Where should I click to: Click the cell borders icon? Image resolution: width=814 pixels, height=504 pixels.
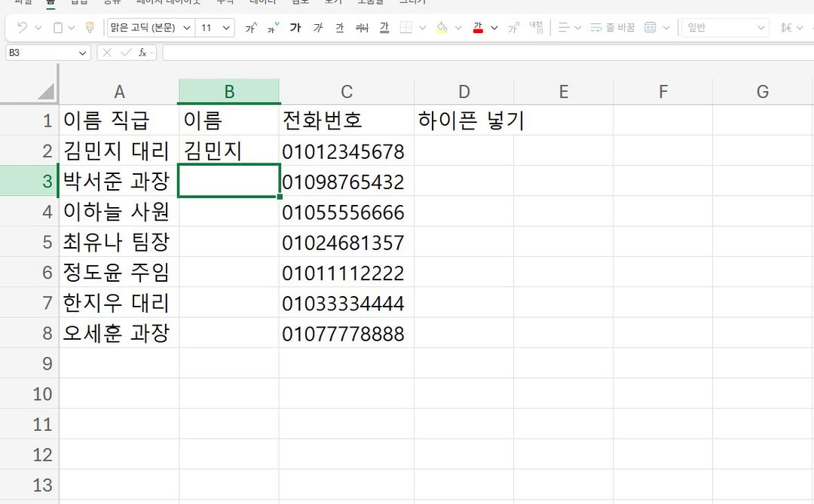(x=406, y=28)
